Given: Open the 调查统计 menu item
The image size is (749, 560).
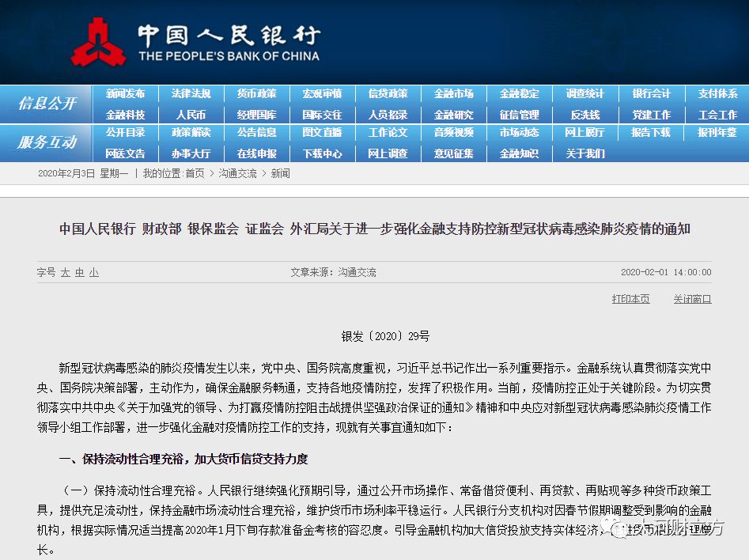Looking at the screenshot, I should coord(585,93).
